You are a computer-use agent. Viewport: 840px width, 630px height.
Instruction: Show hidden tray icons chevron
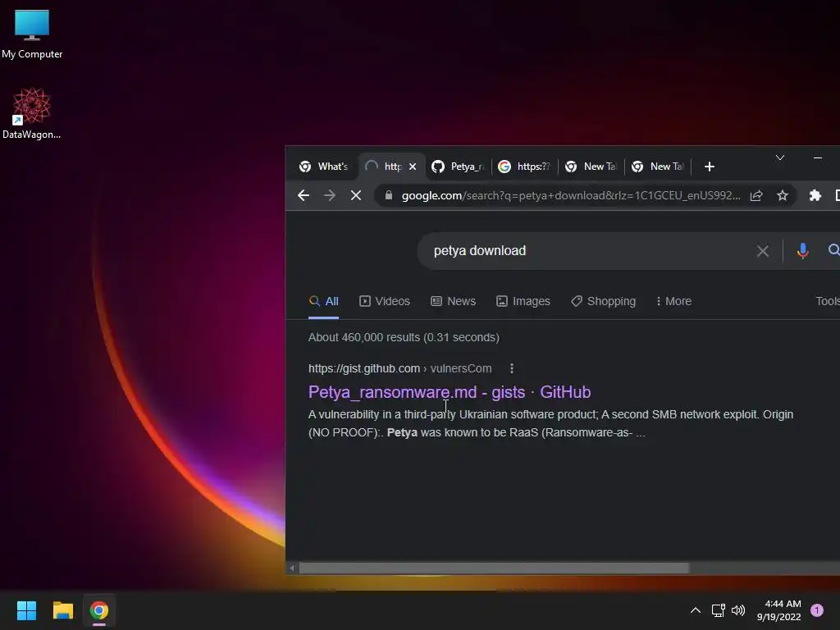tap(696, 610)
